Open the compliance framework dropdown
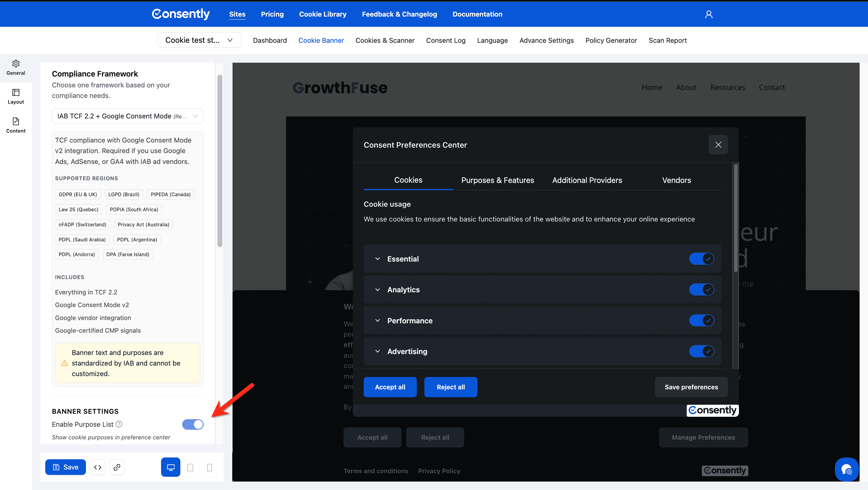This screenshot has width=868, height=490. click(x=127, y=116)
